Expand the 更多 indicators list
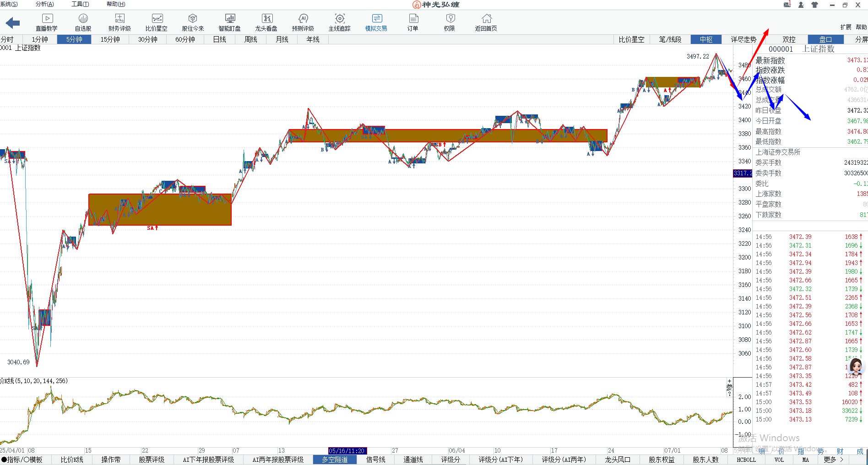Image resolution: width=868 pixels, height=465 pixels. pyautogui.click(x=833, y=460)
